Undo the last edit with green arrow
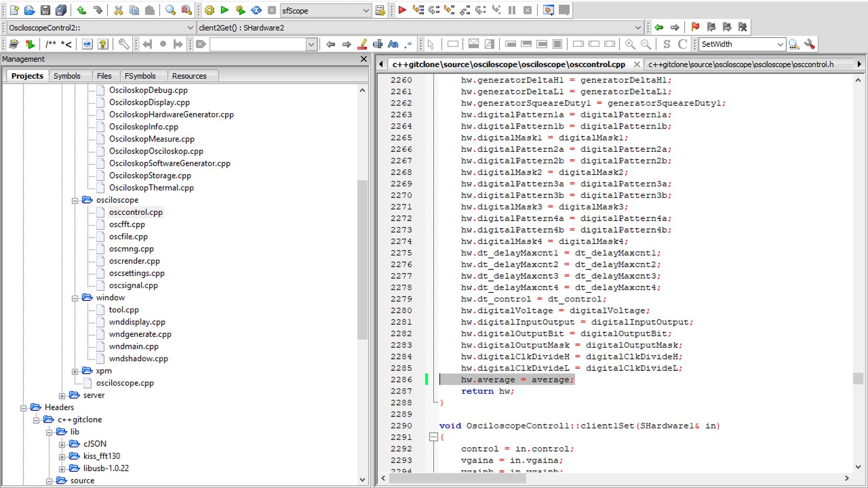Screen dimensions: 868x488 pos(81,10)
